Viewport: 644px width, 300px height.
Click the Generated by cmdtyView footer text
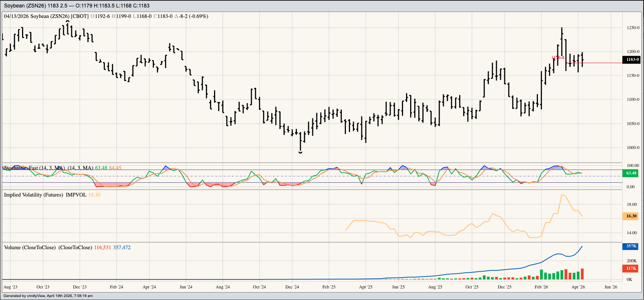[48, 296]
